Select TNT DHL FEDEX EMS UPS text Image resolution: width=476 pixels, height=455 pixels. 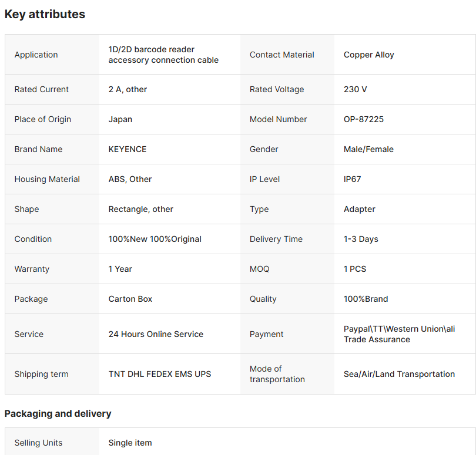[160, 374]
